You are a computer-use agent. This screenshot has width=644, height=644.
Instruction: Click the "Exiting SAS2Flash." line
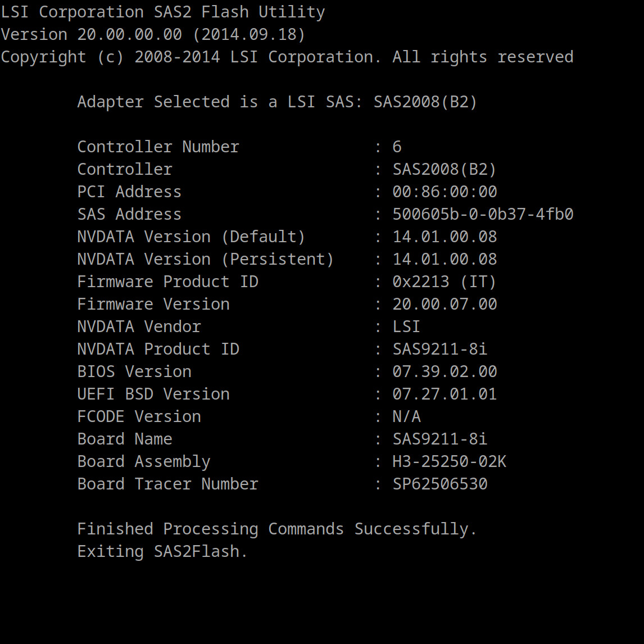(x=162, y=551)
